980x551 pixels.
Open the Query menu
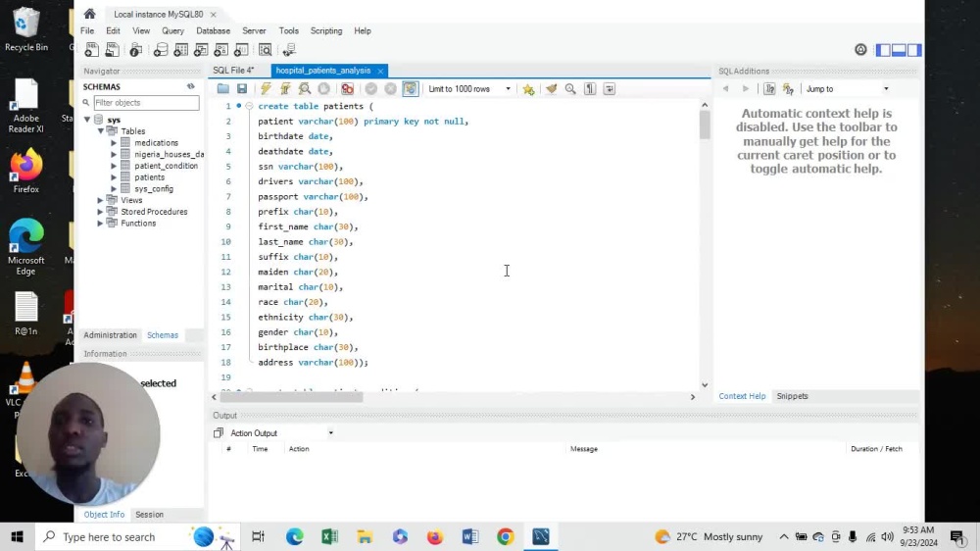pyautogui.click(x=172, y=30)
